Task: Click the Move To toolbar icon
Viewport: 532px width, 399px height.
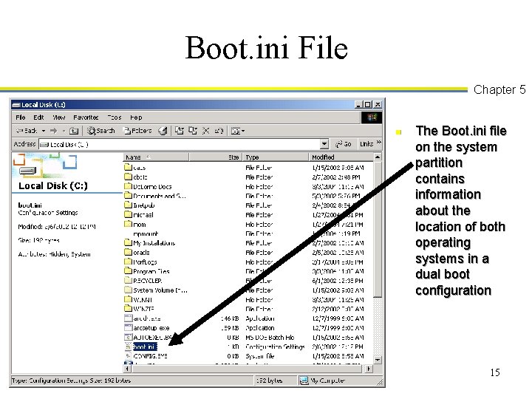Action: coord(179,131)
